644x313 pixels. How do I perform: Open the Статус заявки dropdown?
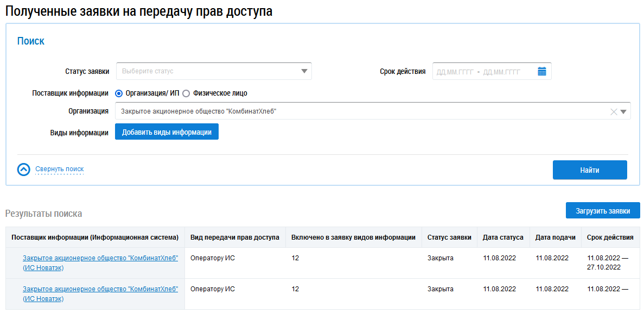coord(214,71)
